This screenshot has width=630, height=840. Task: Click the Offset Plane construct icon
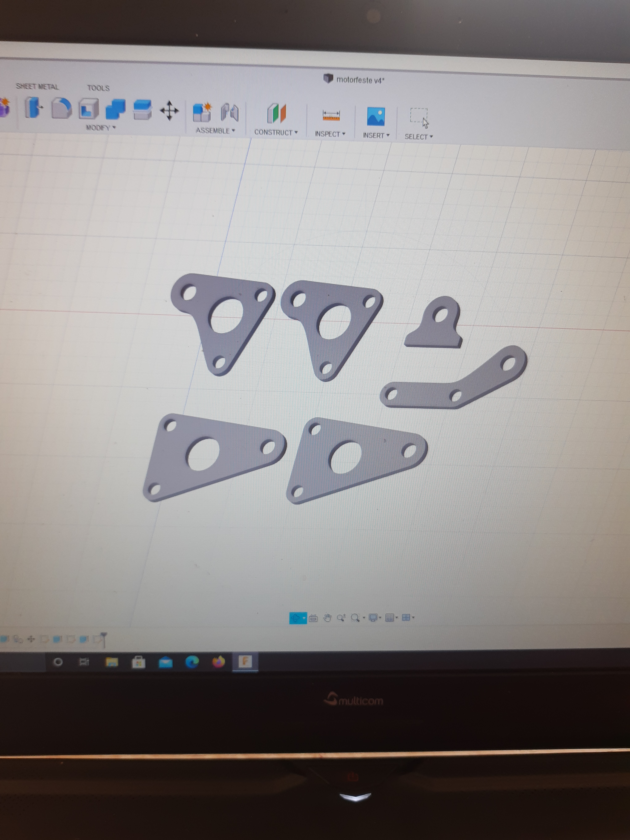point(276,113)
